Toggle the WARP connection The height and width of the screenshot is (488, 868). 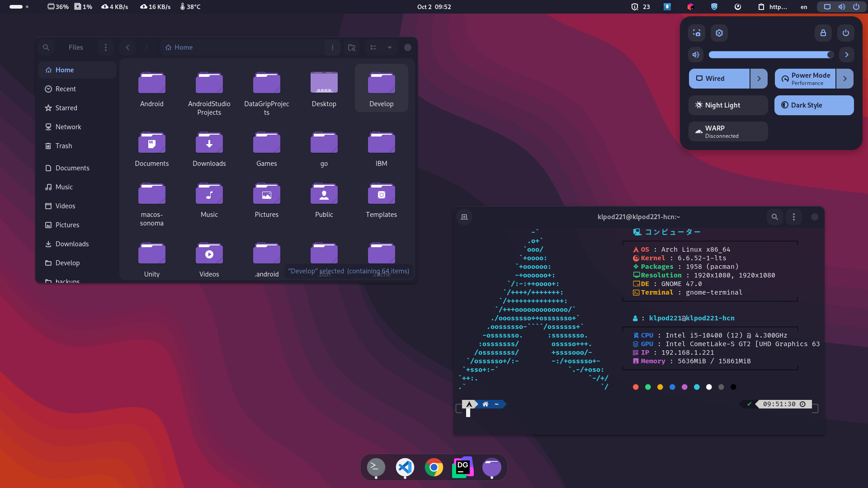point(728,131)
